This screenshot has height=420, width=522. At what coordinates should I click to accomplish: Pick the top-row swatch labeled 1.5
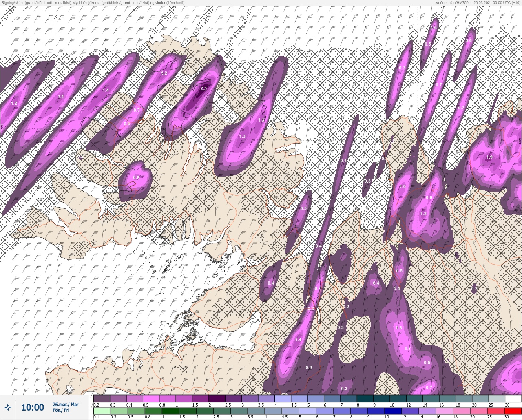pyautogui.click(x=200, y=398)
